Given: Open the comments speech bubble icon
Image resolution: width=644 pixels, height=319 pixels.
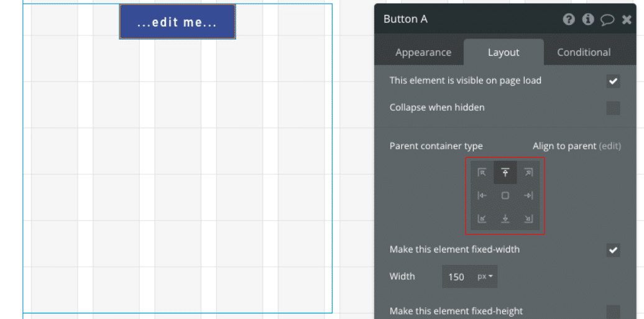Looking at the screenshot, I should tap(607, 20).
